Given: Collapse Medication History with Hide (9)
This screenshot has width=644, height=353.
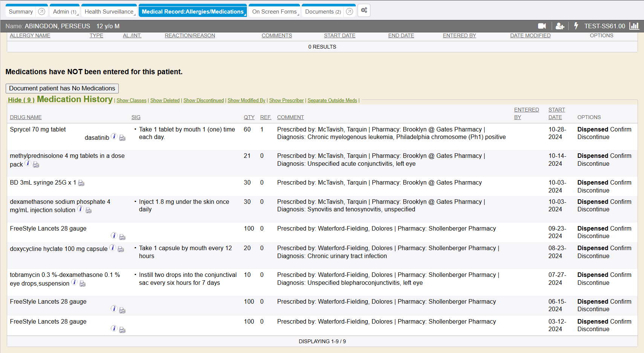Looking at the screenshot, I should (x=21, y=100).
